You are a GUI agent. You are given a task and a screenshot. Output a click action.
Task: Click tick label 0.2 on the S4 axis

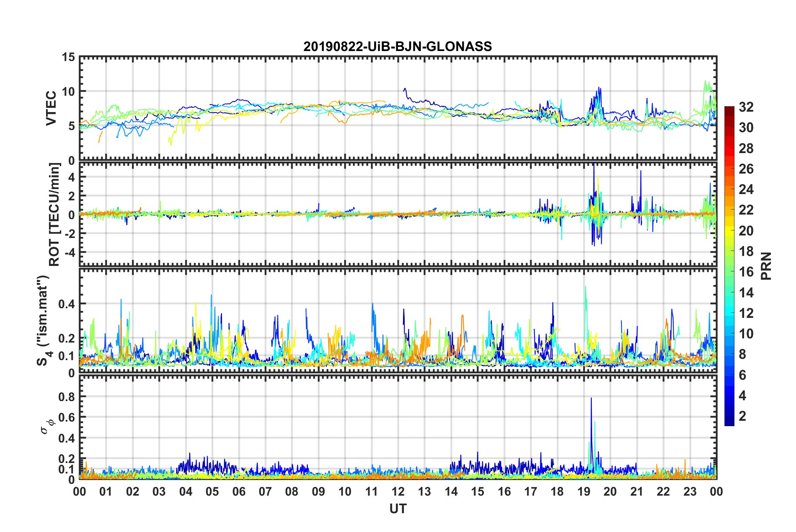(x=67, y=338)
